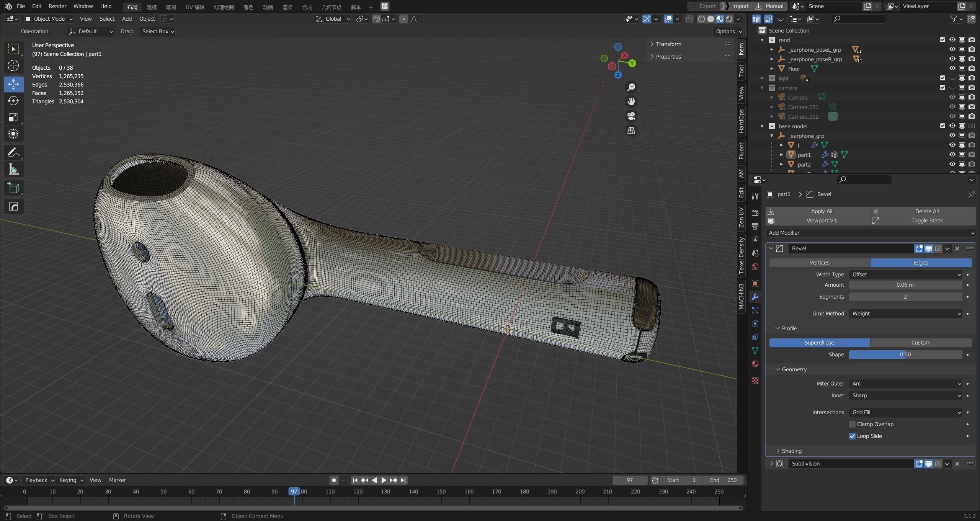Viewport: 980px width, 521px height.
Task: Open the Render menu
Action: [x=57, y=6]
